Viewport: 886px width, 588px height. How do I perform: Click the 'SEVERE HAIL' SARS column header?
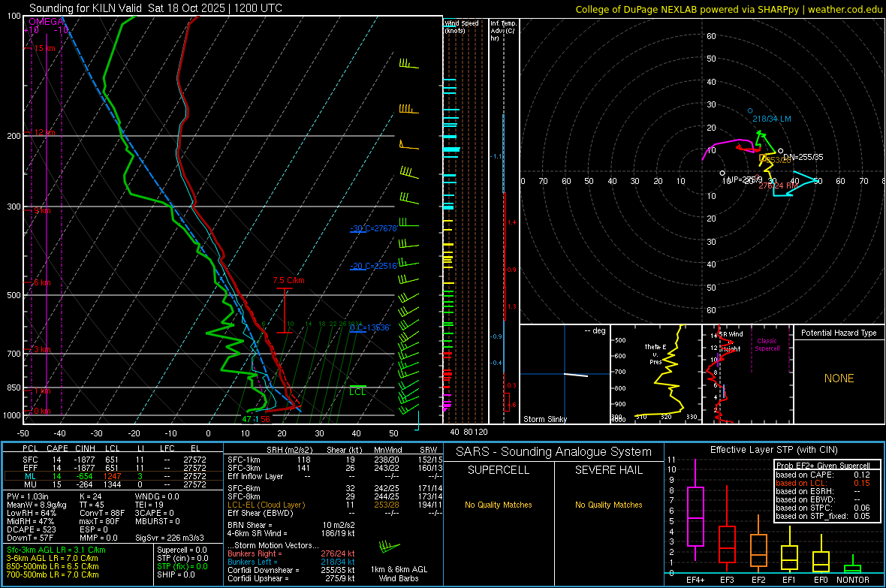pos(608,470)
